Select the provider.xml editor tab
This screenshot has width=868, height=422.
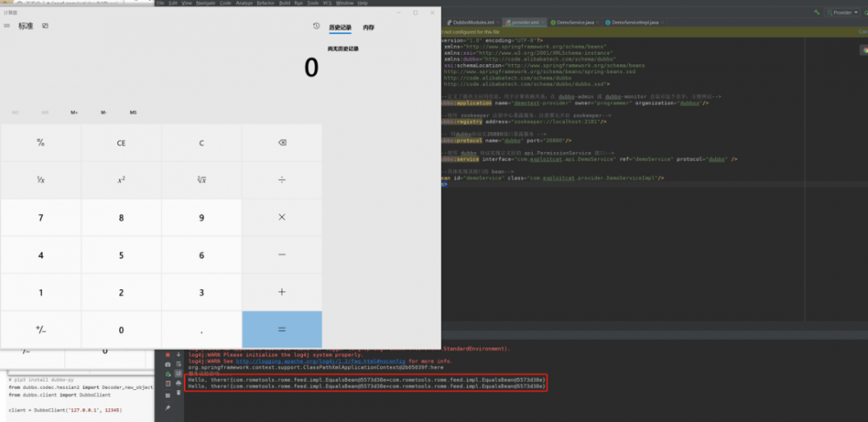tap(525, 23)
